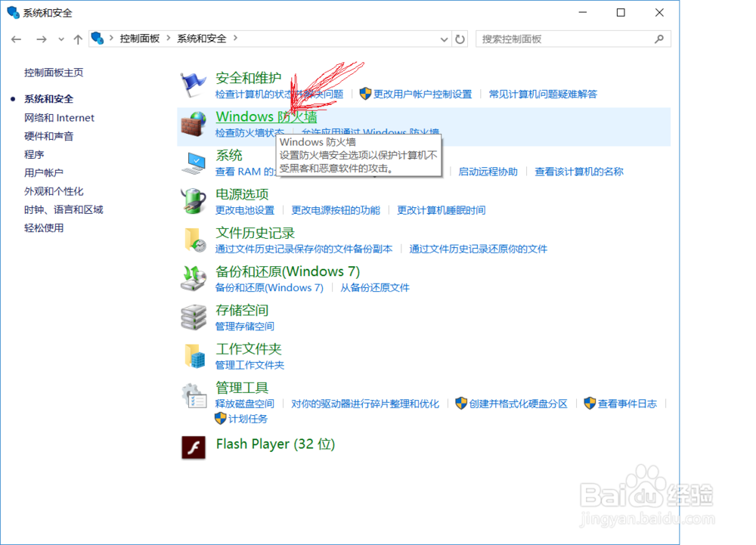
Task: Open Storage Spaces stacked drives icon
Action: [x=194, y=317]
